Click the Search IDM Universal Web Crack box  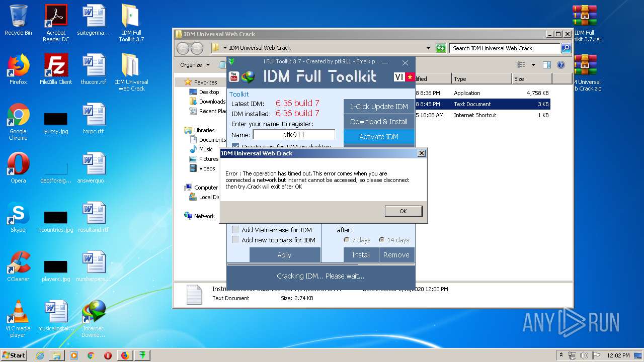[505, 48]
